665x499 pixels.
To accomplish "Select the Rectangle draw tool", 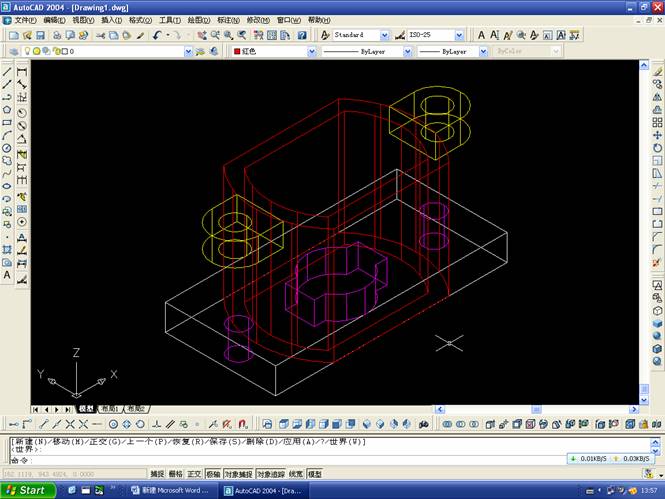I will pyautogui.click(x=7, y=123).
